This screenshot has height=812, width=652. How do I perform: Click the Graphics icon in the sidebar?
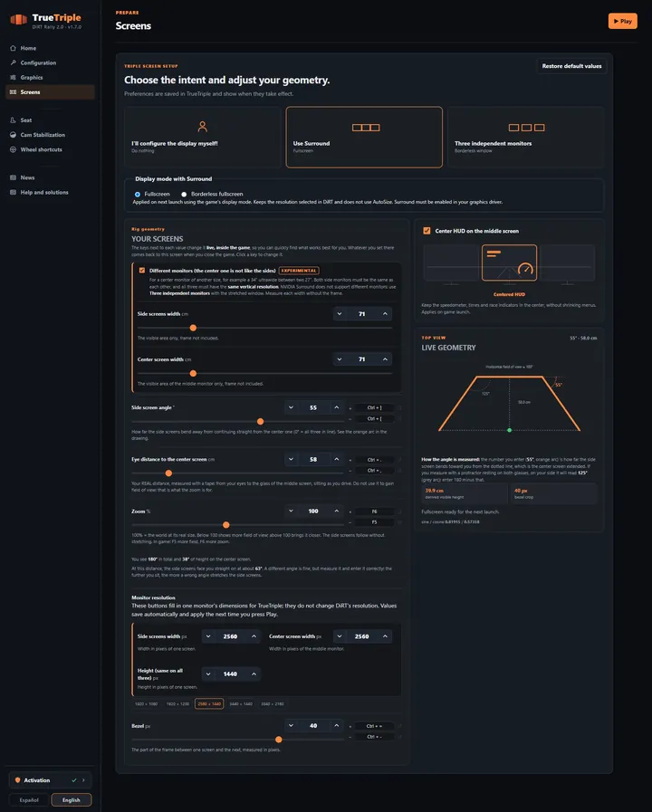tap(13, 77)
